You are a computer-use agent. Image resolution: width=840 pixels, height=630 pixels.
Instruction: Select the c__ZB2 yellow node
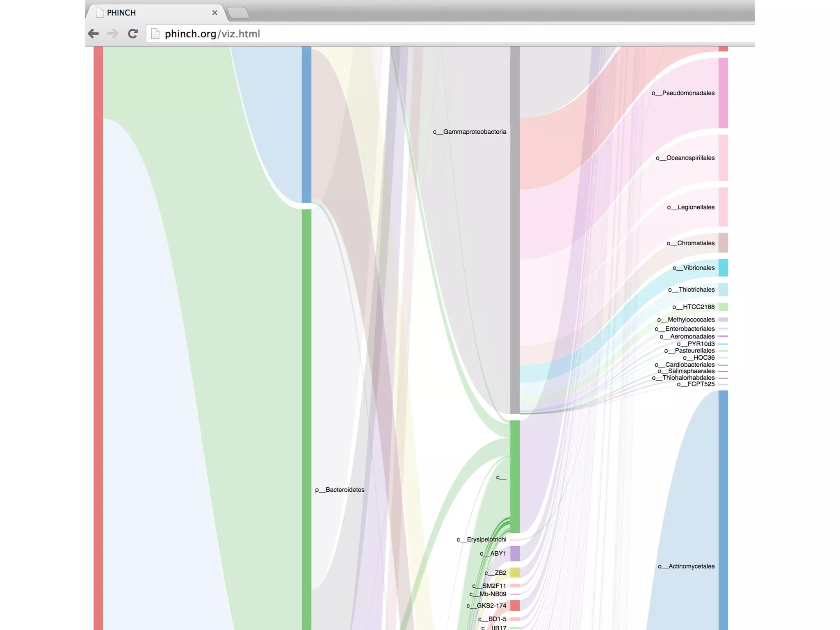point(515,573)
